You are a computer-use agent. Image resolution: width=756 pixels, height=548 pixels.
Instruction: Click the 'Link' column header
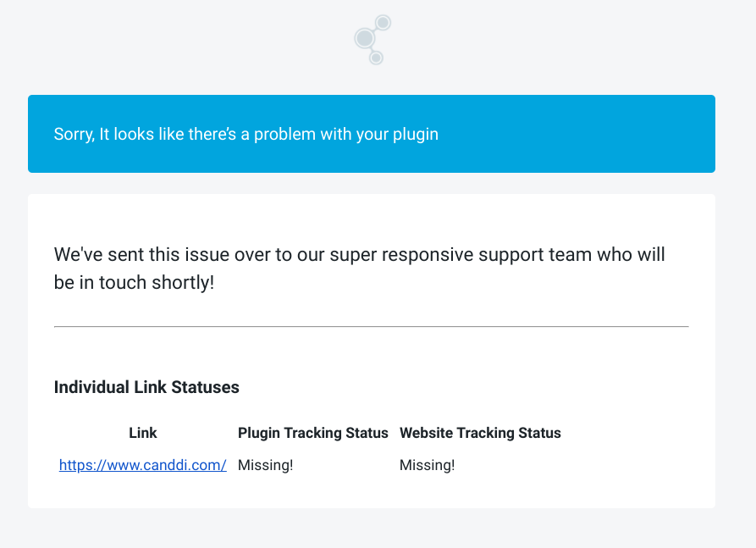143,433
